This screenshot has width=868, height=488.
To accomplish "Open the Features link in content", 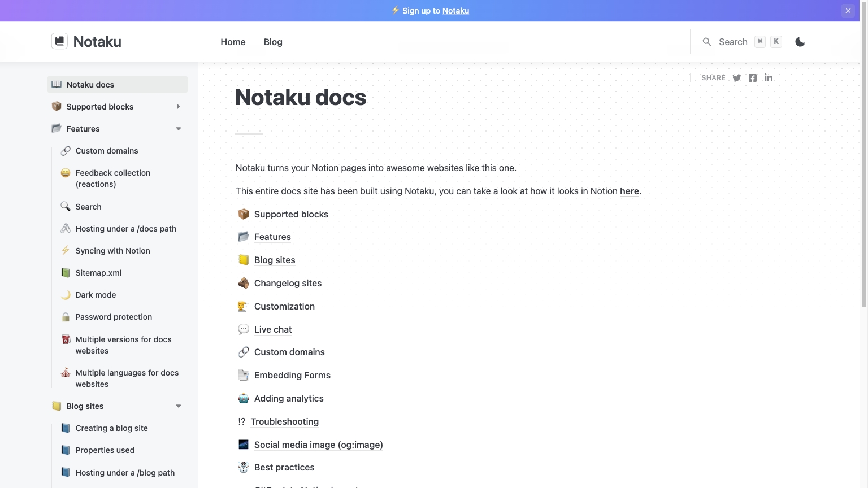I will pos(272,237).
